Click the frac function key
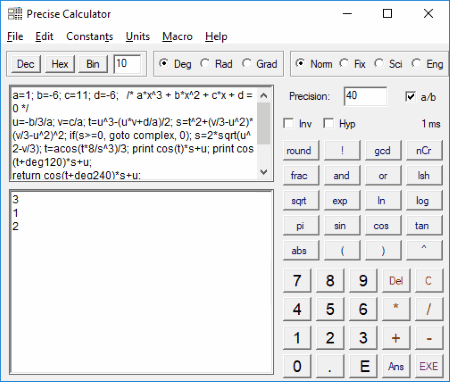450x382 pixels. coord(301,176)
